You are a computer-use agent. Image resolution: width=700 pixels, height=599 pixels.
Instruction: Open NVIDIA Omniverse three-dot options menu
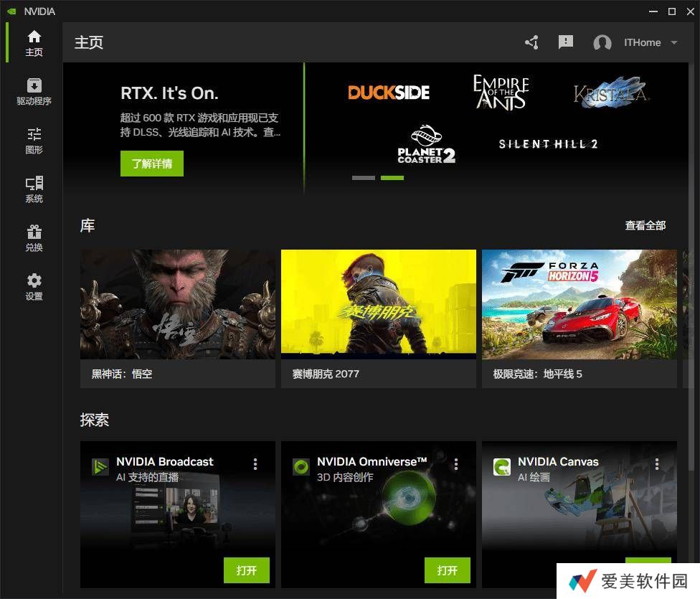[x=456, y=465]
